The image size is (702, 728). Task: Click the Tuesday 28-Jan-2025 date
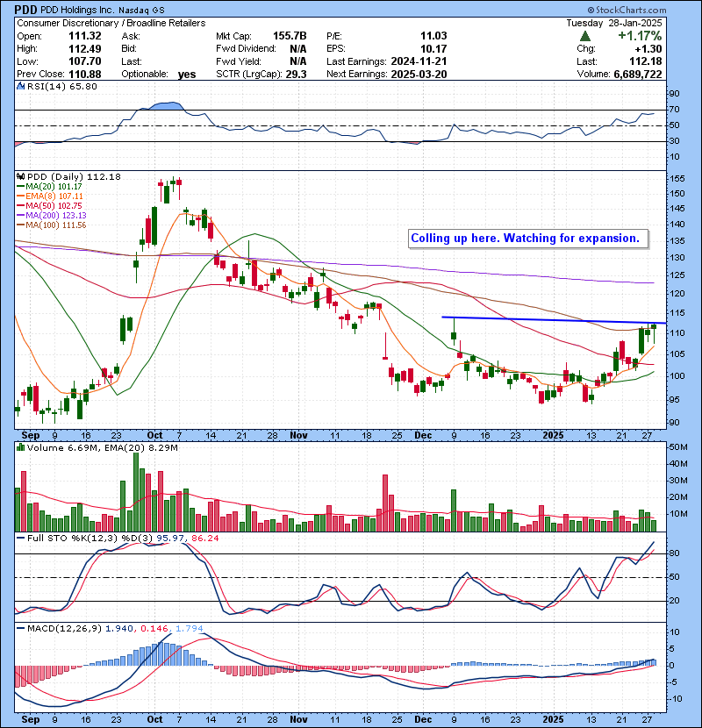tap(614, 23)
